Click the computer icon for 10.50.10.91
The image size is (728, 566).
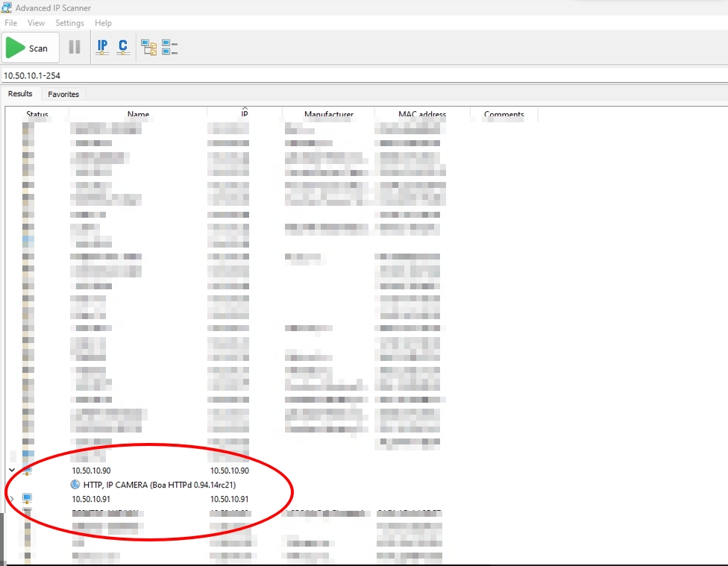tap(28, 499)
